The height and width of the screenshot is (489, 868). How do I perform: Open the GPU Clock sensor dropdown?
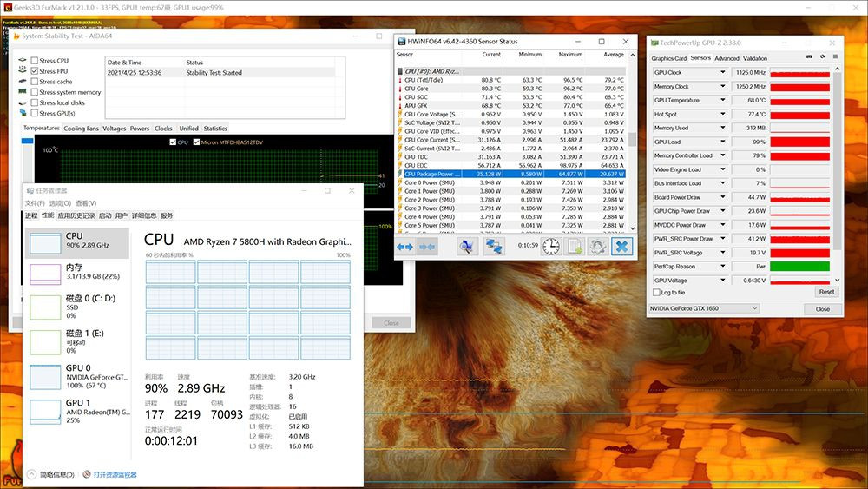click(x=722, y=73)
